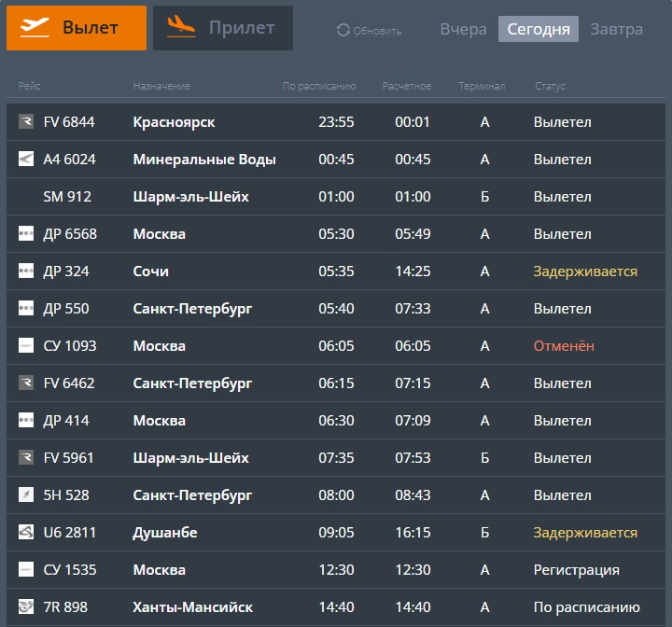672x627 pixels.
Task: Click the Статус column header
Action: (550, 87)
